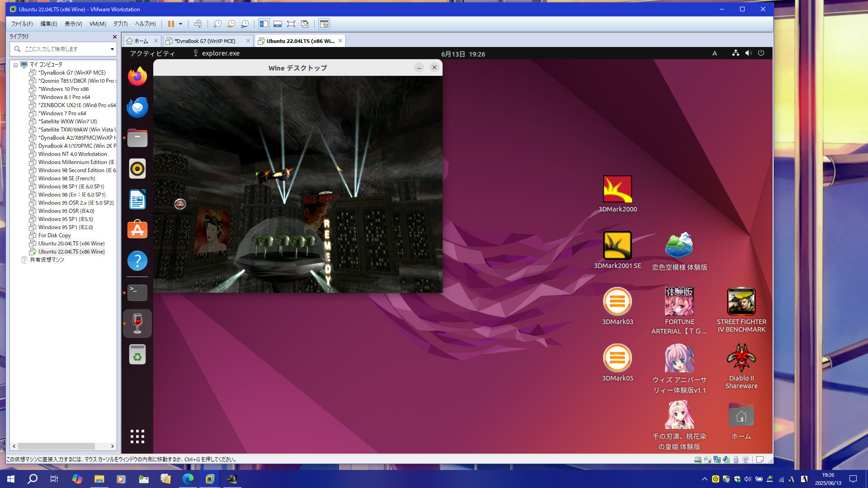Take a snapshot of this virtual machine
Image resolution: width=868 pixels, height=488 pixels.
click(217, 24)
